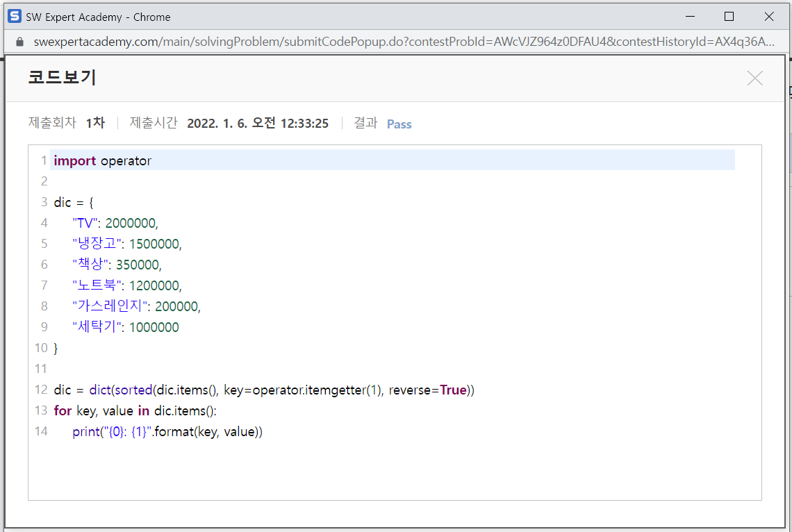Click the 'dic = {' code on line 3
This screenshot has width=792, height=532.
pos(74,202)
